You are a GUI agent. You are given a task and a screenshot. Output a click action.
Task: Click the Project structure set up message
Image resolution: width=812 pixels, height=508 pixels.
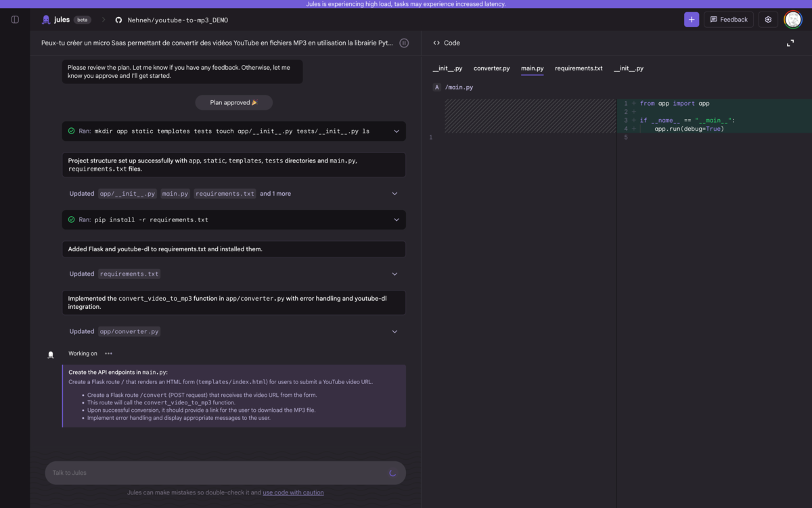(x=234, y=165)
